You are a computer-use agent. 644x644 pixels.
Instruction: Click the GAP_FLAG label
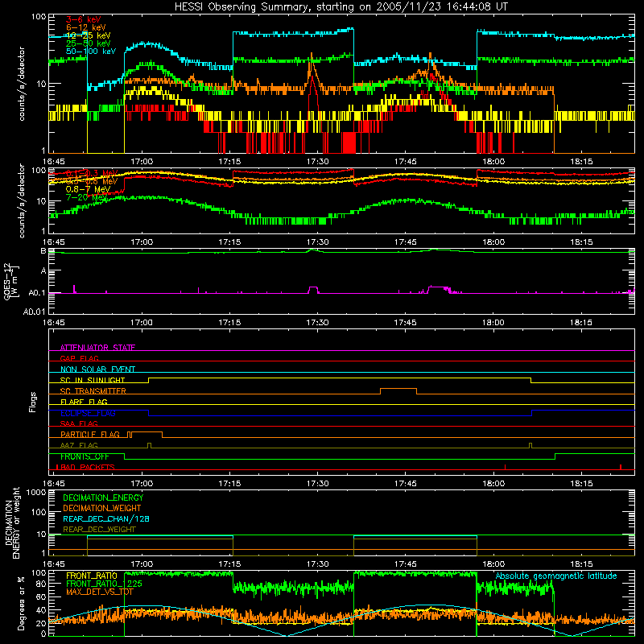79,358
